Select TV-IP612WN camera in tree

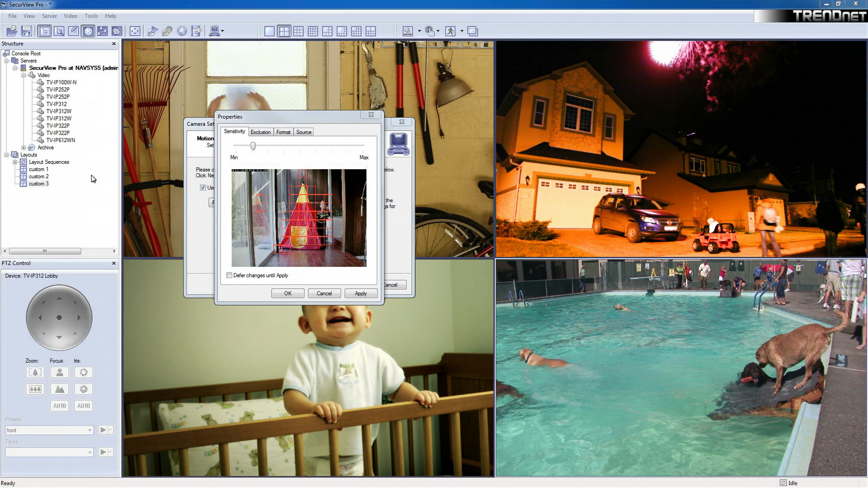click(60, 140)
